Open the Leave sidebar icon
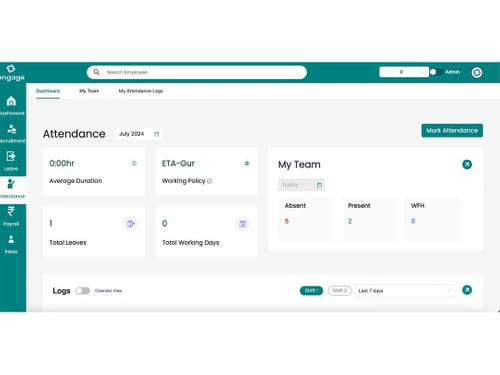 [11, 156]
